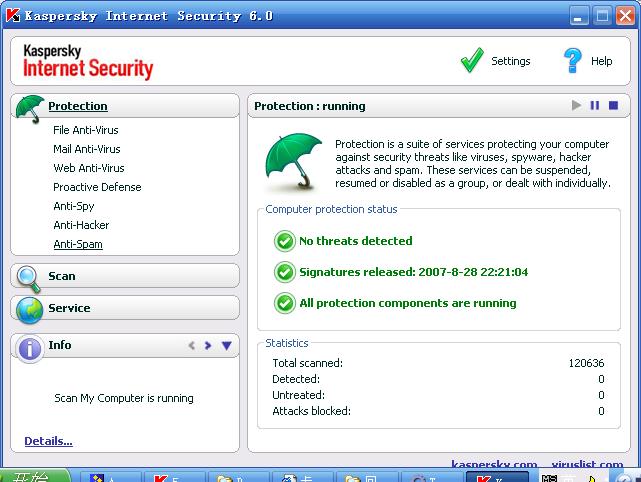Viewport: 641px width, 482px height.
Task: Select File Anti-Virus component
Action: [x=86, y=130]
